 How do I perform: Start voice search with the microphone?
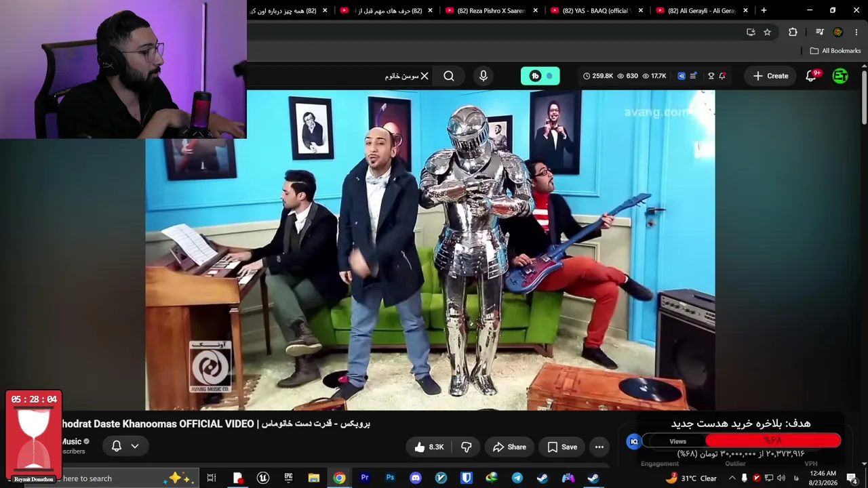(484, 76)
